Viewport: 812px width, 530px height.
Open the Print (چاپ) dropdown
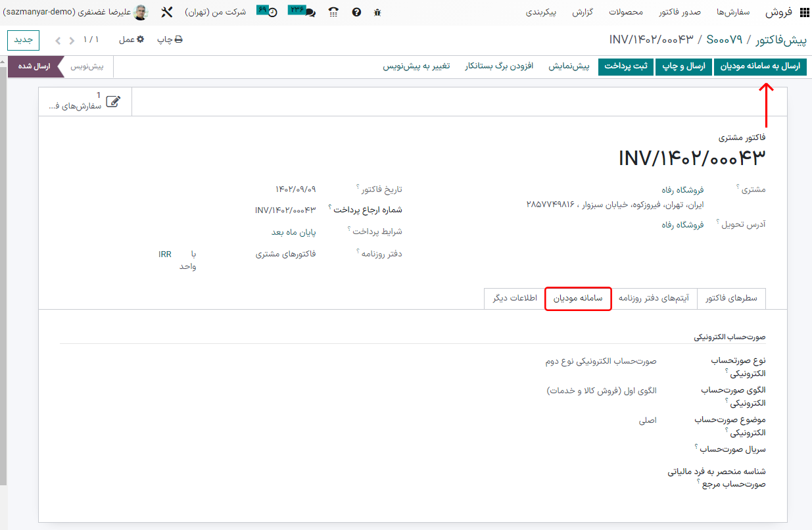point(170,39)
